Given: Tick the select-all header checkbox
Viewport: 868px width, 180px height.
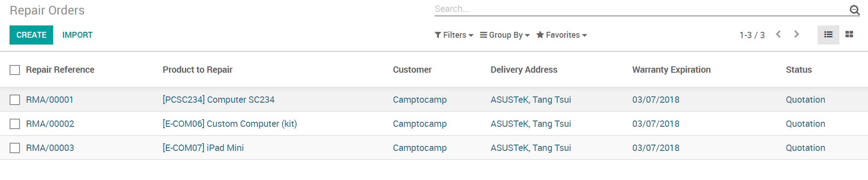Looking at the screenshot, I should click(15, 70).
